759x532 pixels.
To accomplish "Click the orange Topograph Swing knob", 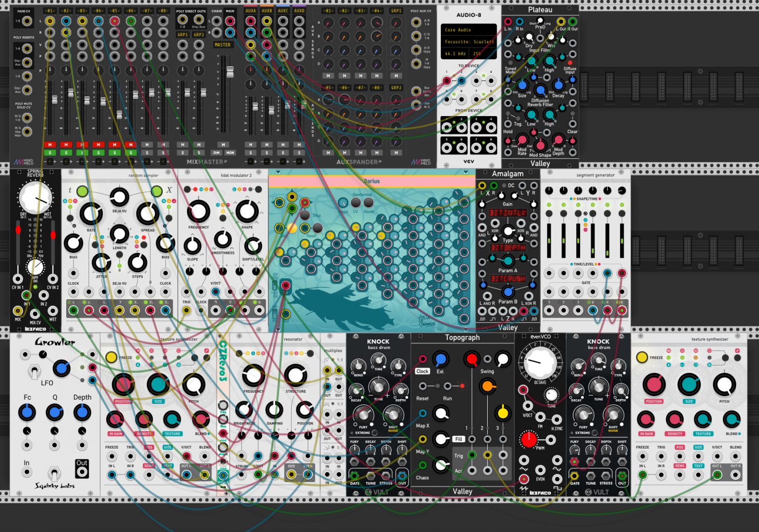I will click(487, 386).
